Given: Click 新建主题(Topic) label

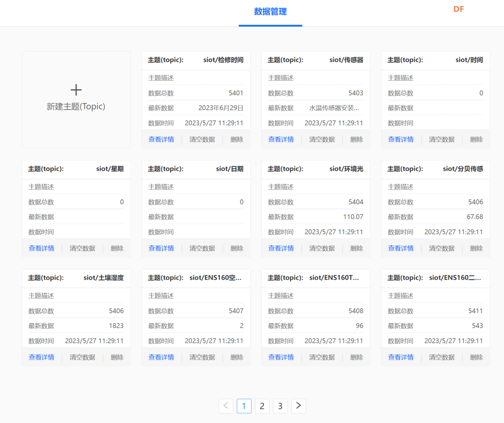Looking at the screenshot, I should pos(76,106).
